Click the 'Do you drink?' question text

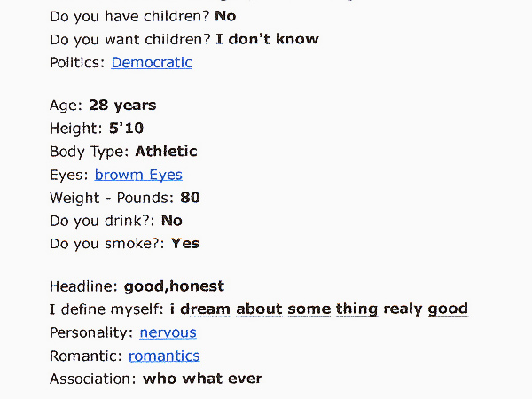(x=102, y=221)
